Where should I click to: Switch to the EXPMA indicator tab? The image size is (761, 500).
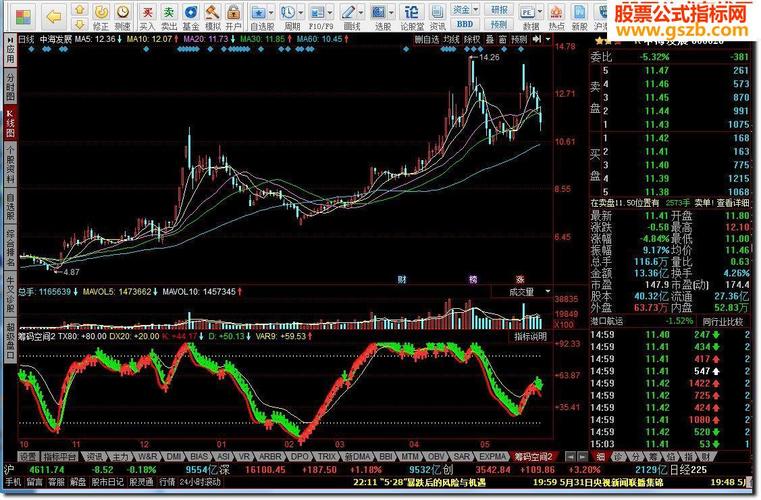pos(493,456)
